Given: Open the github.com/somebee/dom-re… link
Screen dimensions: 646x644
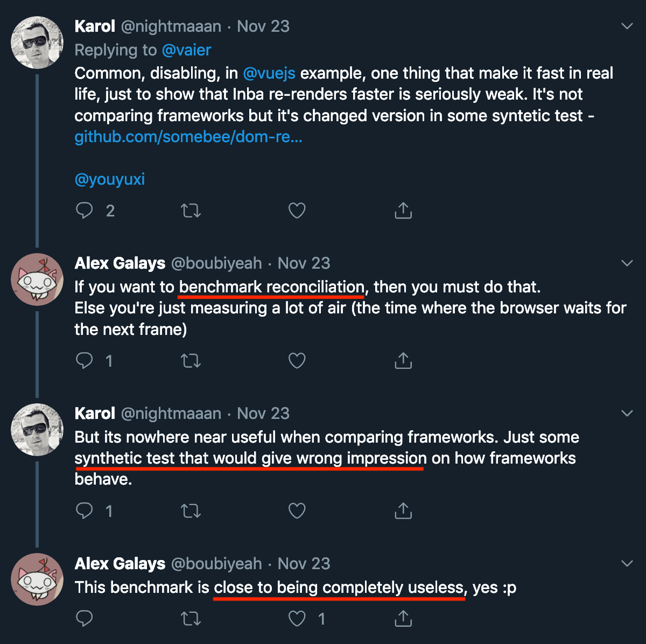Looking at the screenshot, I should [188, 137].
